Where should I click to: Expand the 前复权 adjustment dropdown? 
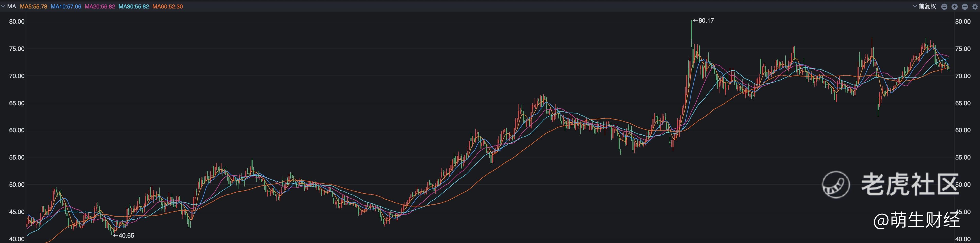pyautogui.click(x=925, y=6)
